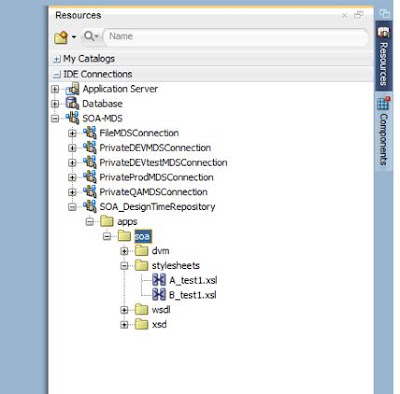The height and width of the screenshot is (394, 400).
Task: Select the Database label
Action: [102, 104]
